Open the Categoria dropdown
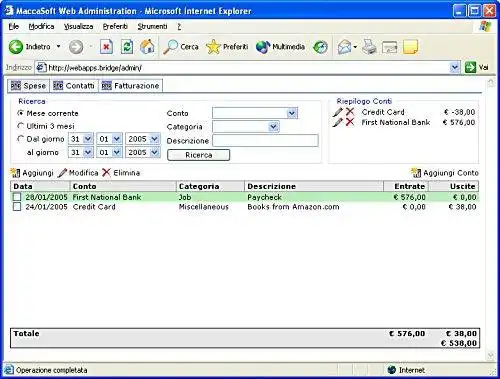 [246, 127]
